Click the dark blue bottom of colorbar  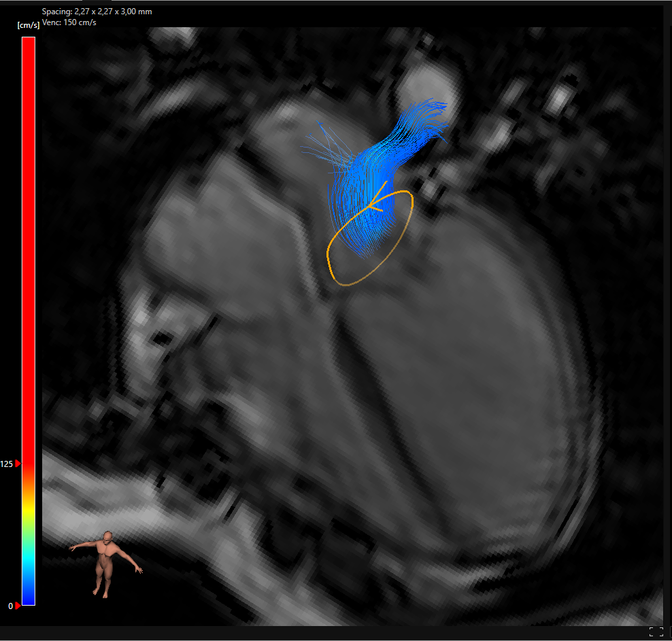click(29, 595)
